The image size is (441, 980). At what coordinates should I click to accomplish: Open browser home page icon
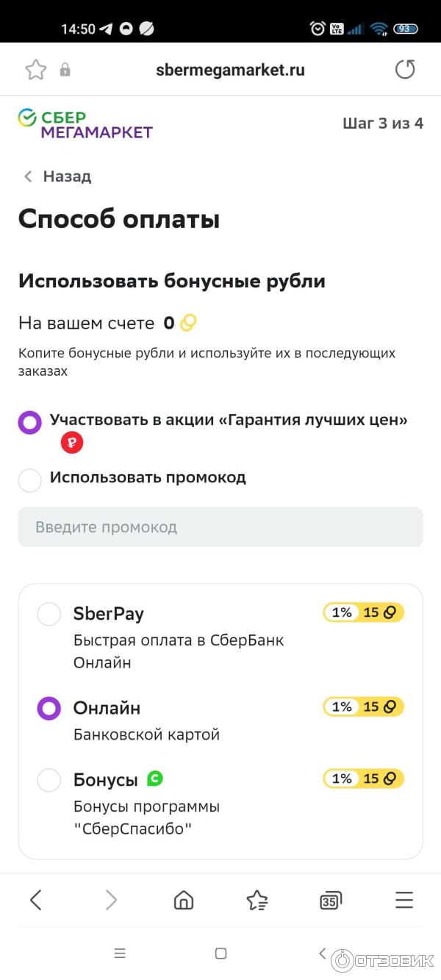[183, 900]
